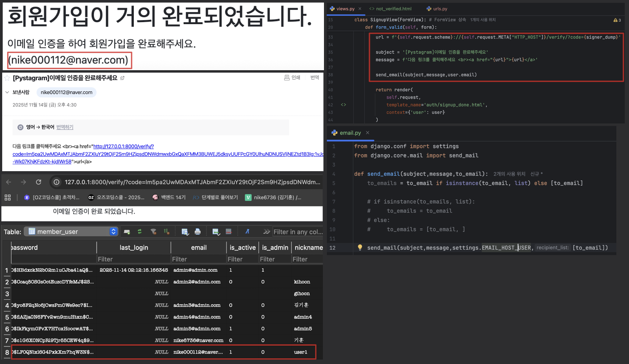Star the Pystagram verification email

[x=7, y=78]
